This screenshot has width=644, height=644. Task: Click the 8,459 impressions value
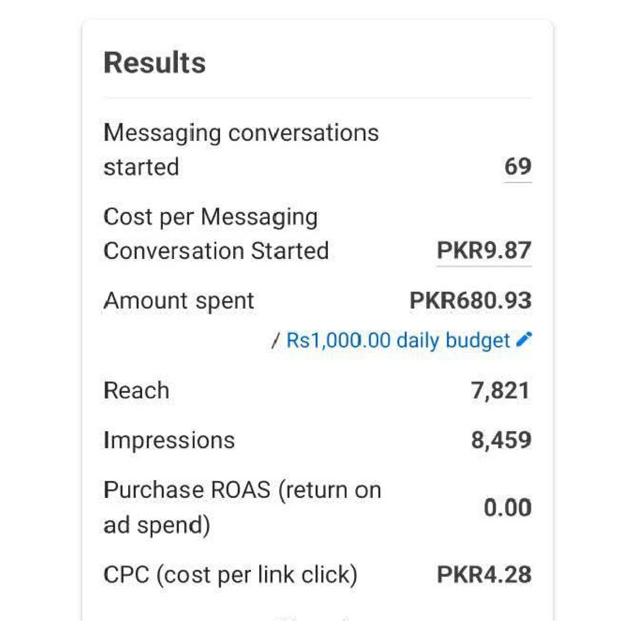pos(501,440)
